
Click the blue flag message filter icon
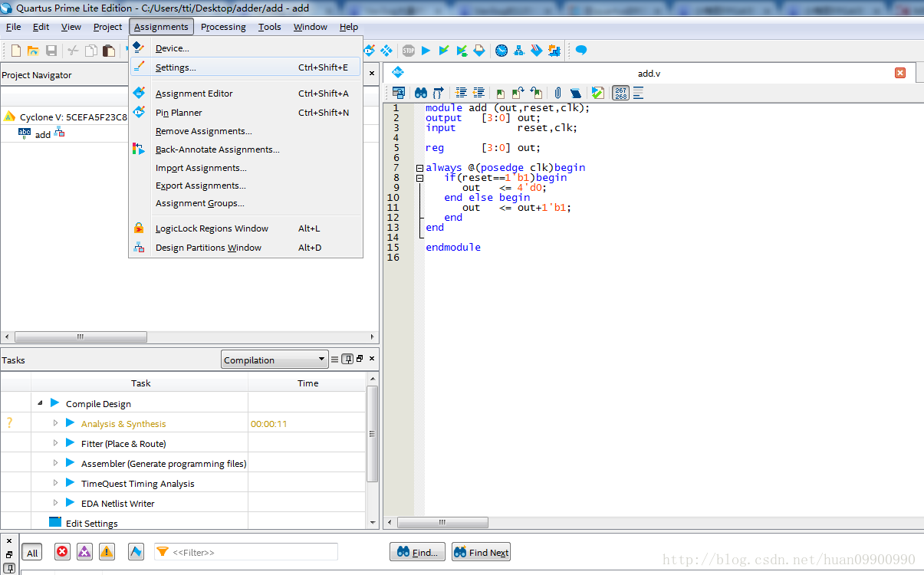136,552
